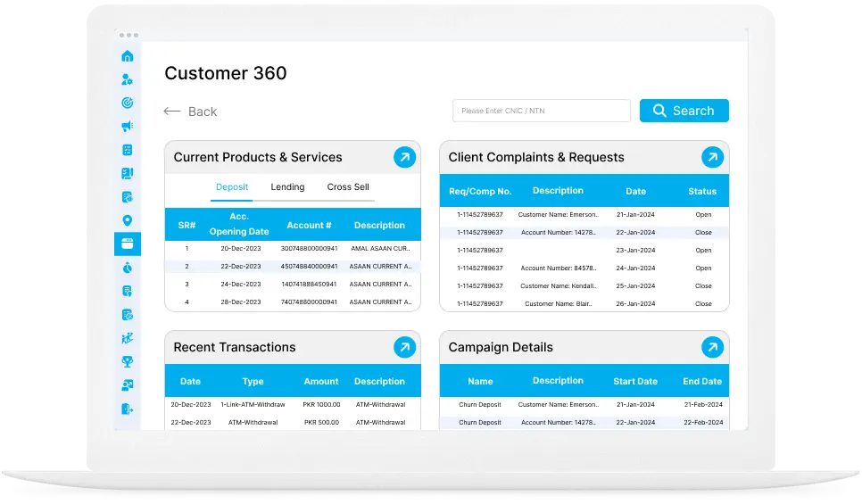
Task: Select the megaphone campaigns sidebar icon
Action: point(127,127)
